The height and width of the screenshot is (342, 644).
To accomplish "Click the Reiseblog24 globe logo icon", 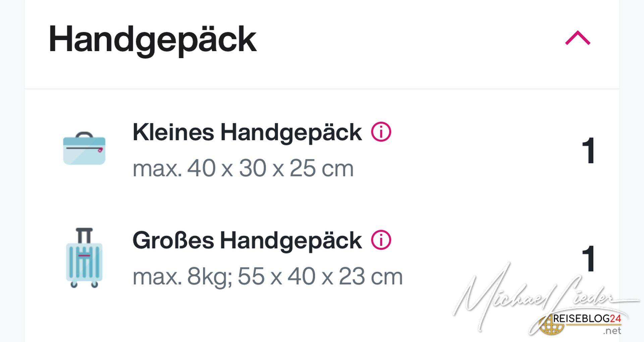I will click(550, 325).
